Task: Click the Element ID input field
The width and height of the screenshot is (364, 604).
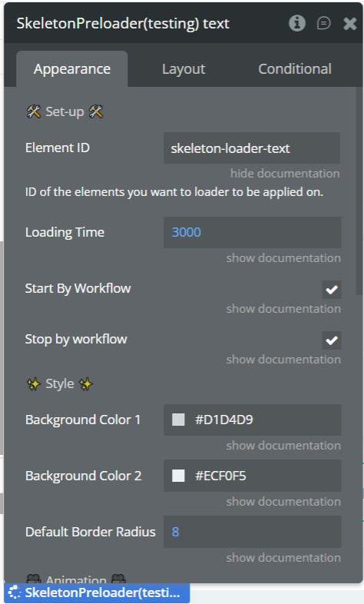Action: pos(252,148)
